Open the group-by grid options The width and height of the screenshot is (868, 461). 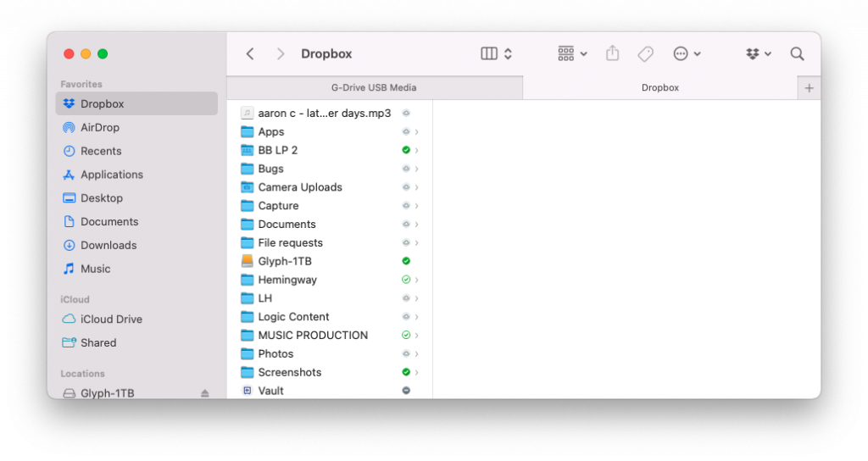click(x=572, y=53)
